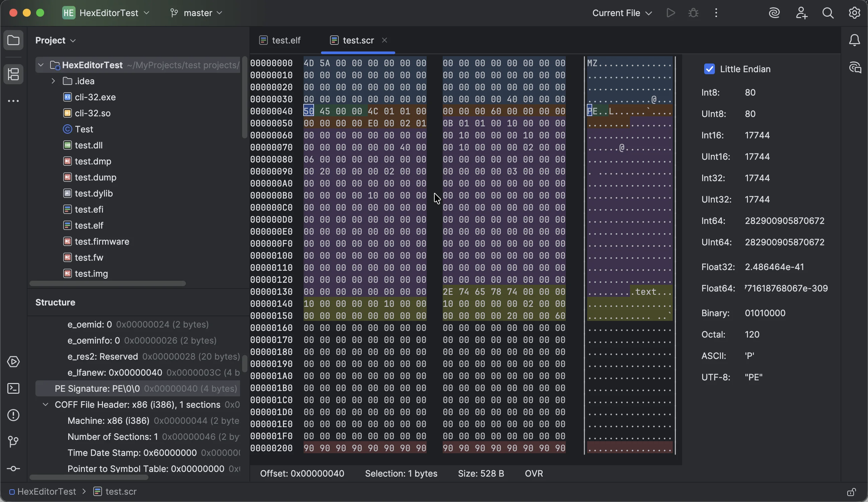This screenshot has height=502, width=868.
Task: Click the HE project badge icon
Action: click(x=69, y=13)
